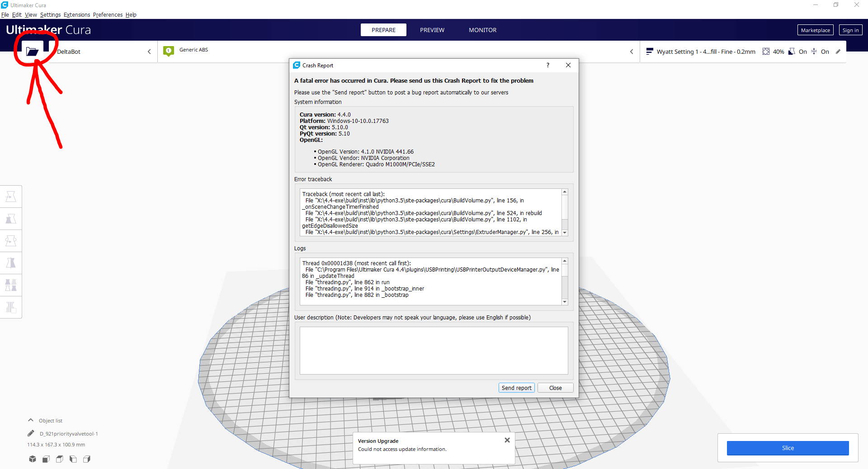Click the pencil edit print settings icon
The width and height of the screenshot is (868, 469).
[x=838, y=52]
